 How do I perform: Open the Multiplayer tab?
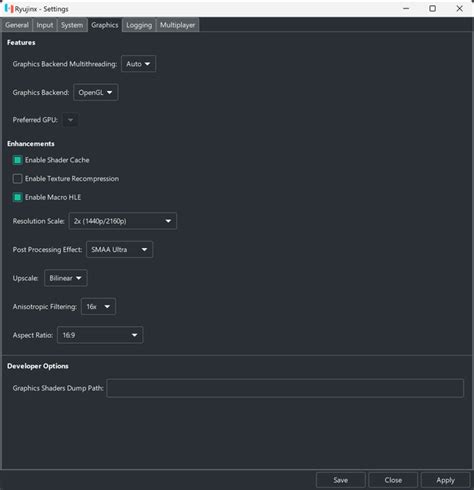coord(177,25)
